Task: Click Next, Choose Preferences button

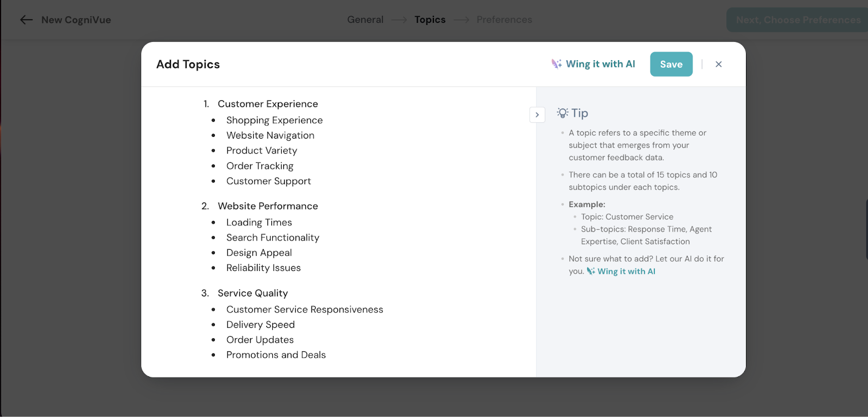Action: click(797, 20)
